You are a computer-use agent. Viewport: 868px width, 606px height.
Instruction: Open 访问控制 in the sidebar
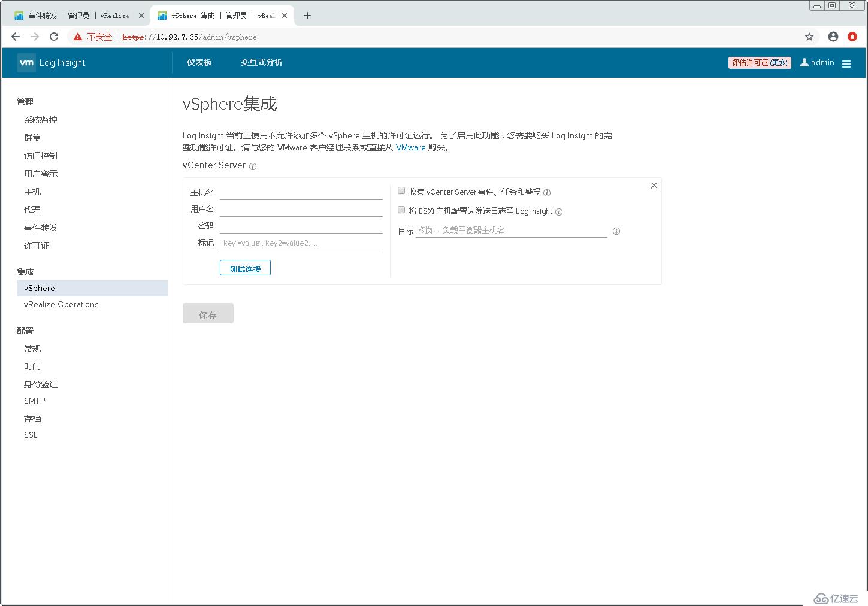41,156
